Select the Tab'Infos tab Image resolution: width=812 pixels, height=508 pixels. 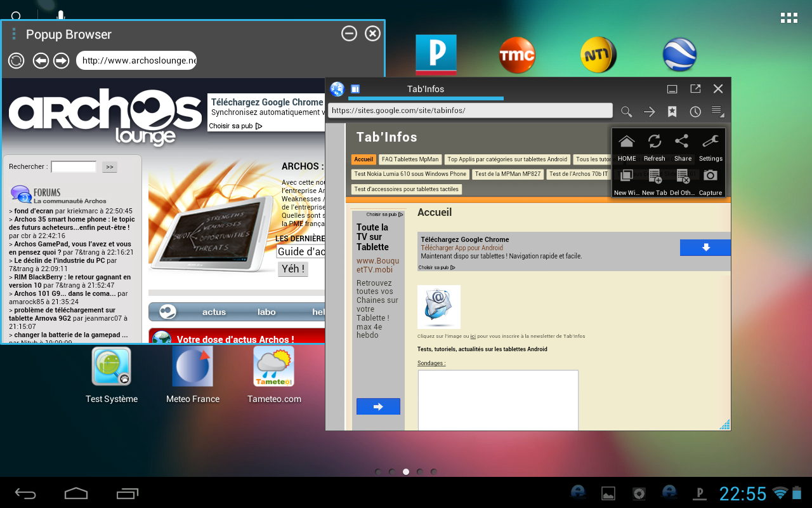[x=426, y=90]
